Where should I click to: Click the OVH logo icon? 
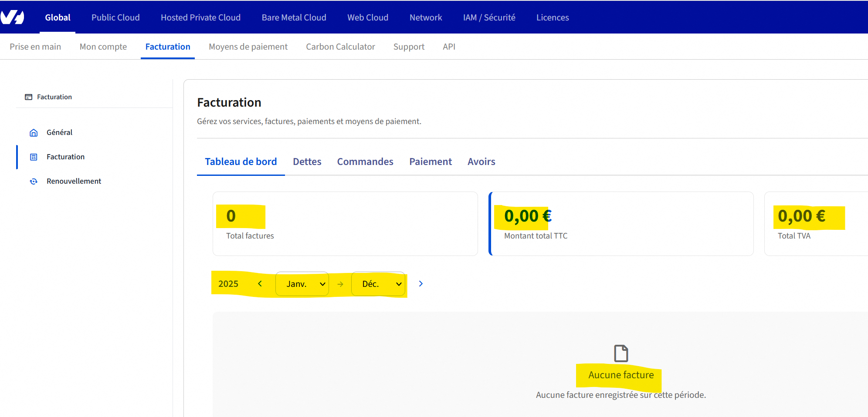12,17
